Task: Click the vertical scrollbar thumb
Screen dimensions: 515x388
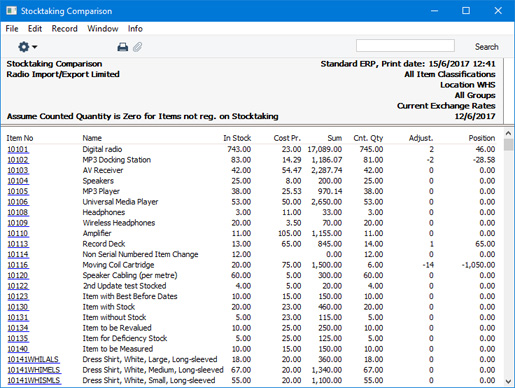Action: click(x=508, y=145)
